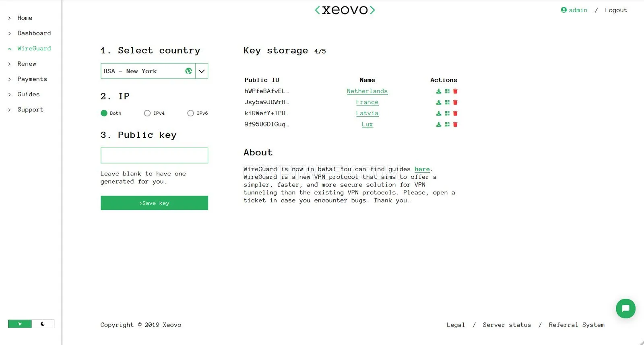Focus the Public key input field
Image resolution: width=644 pixels, height=345 pixels.
(154, 155)
